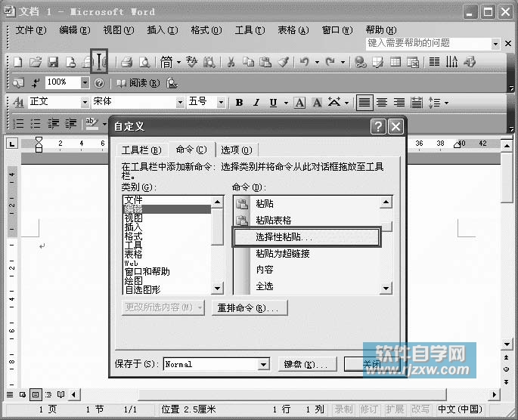The height and width of the screenshot is (420, 518).
Task: Open the style 正文 dropdown
Action: coord(85,102)
